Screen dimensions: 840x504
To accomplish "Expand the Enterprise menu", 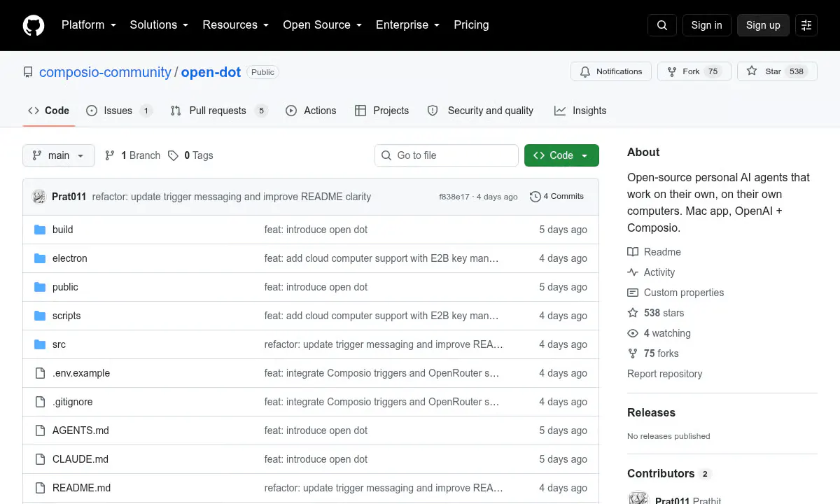I will click(x=407, y=25).
